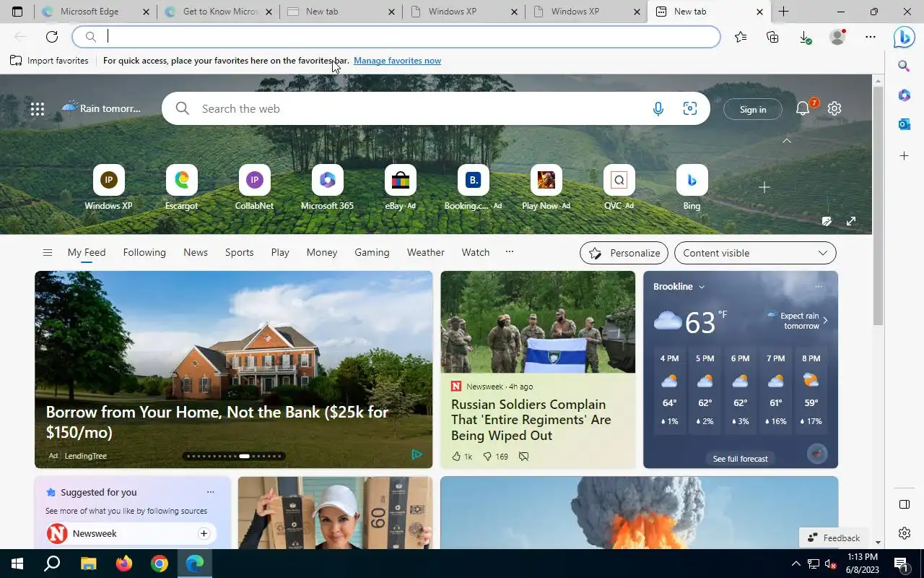
Task: Open Manage favorites now link
Action: click(x=397, y=61)
